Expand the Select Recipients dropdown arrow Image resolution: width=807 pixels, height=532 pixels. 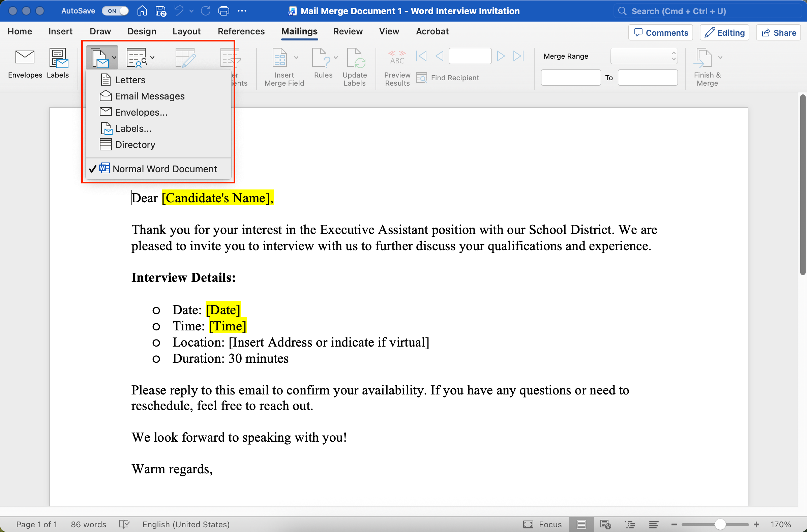coord(152,57)
